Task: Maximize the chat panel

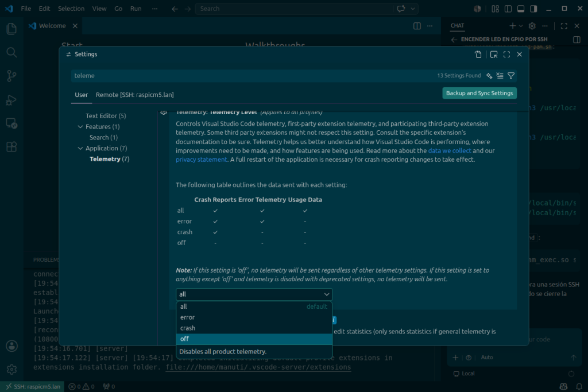Action: (x=564, y=26)
